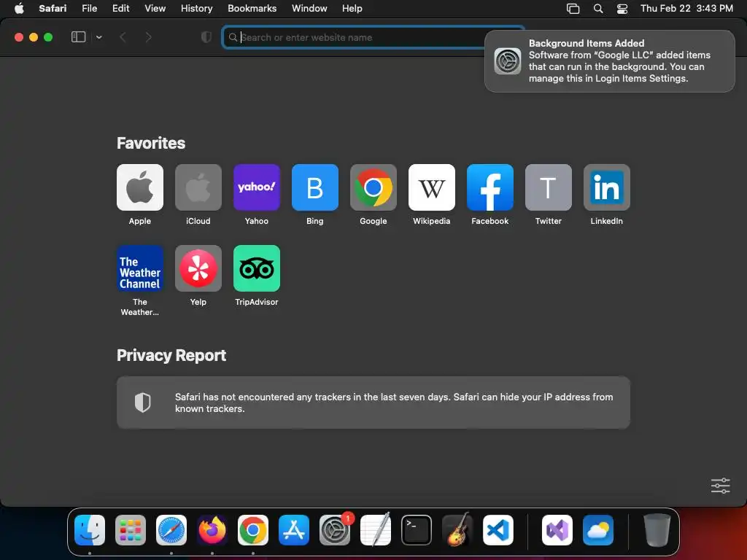Go back with the back arrow
Image resolution: width=747 pixels, height=560 pixels.
point(123,37)
